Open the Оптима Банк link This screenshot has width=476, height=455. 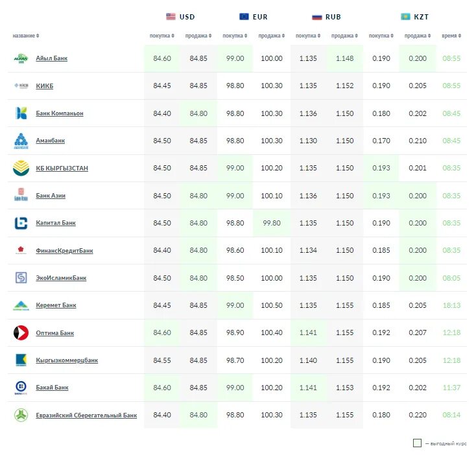point(55,332)
